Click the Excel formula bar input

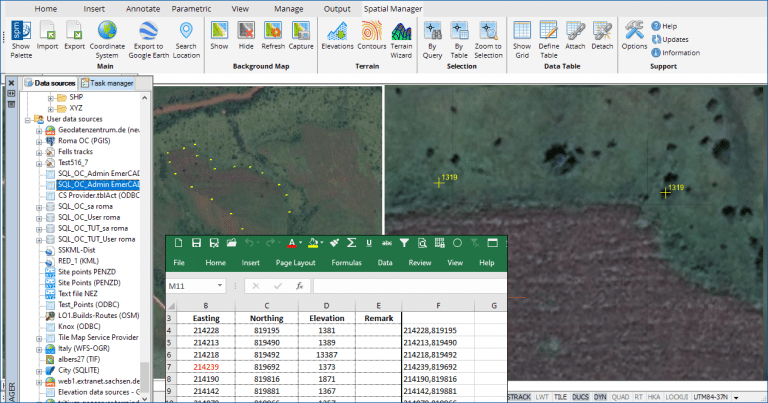click(410, 286)
